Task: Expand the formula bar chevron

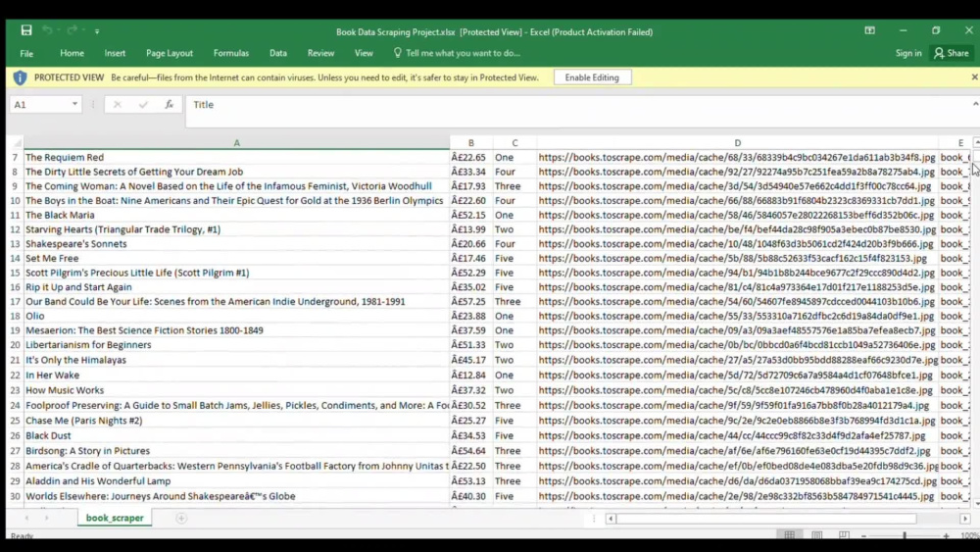Action: [x=975, y=104]
